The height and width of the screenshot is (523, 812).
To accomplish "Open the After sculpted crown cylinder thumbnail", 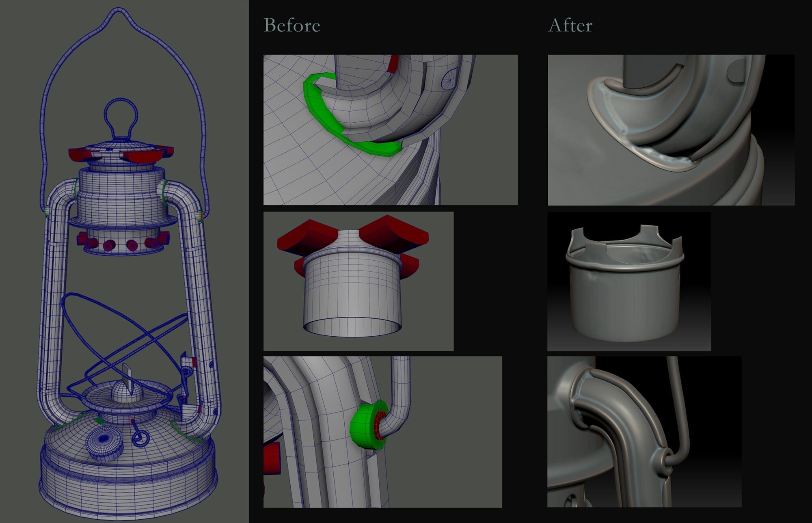I will pyautogui.click(x=629, y=281).
